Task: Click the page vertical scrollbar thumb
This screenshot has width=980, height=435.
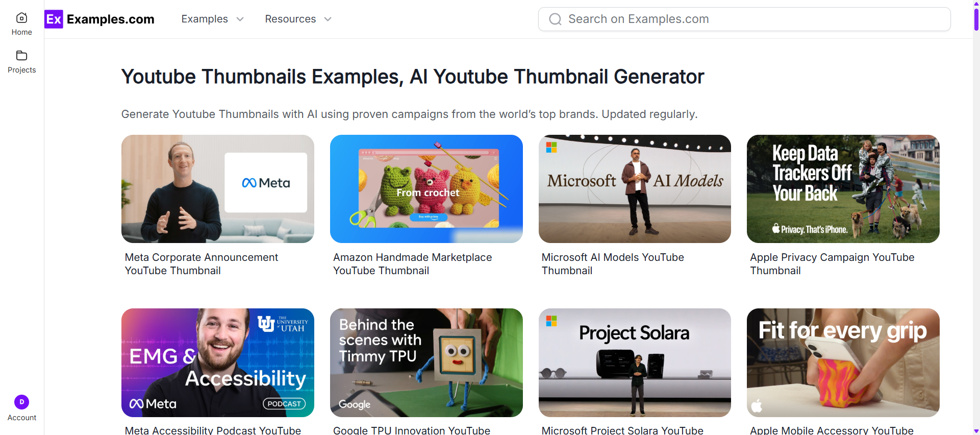Action: [x=976, y=19]
